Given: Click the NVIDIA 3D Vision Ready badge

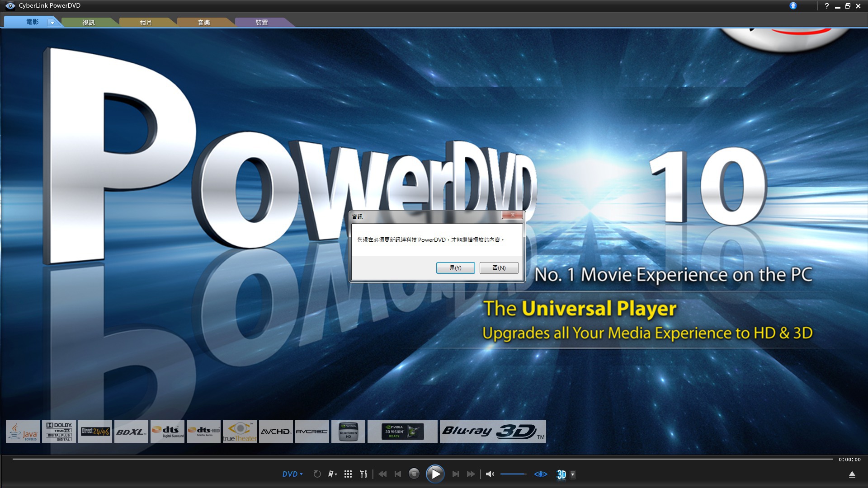Looking at the screenshot, I should [402, 432].
